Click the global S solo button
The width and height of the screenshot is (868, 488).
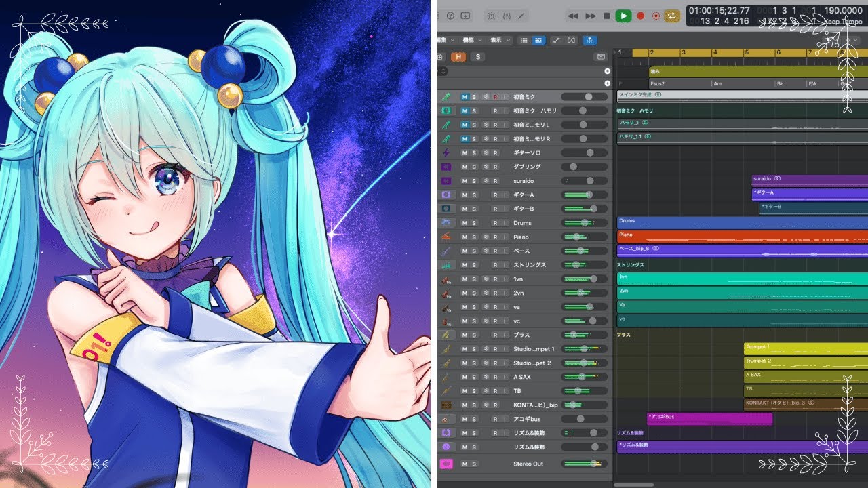478,57
